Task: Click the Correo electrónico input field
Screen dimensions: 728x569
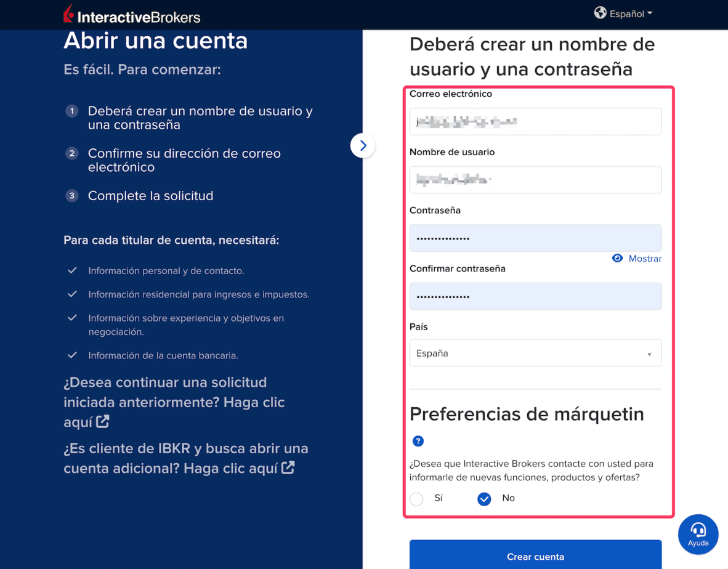Action: pos(535,121)
